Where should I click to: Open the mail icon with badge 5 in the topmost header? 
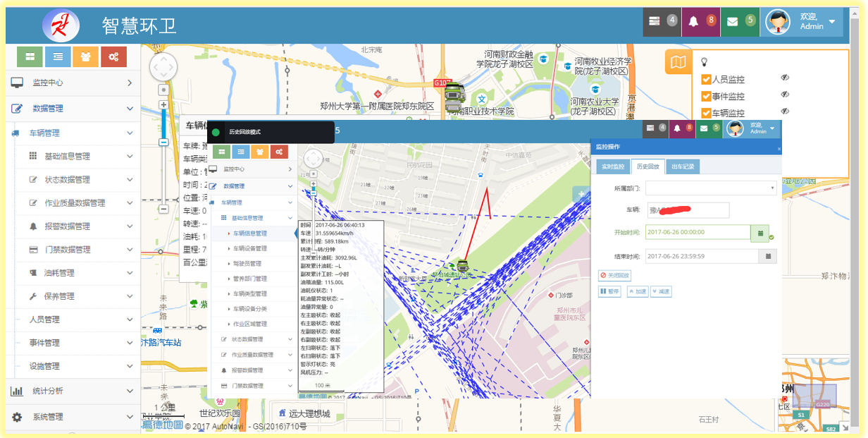pyautogui.click(x=733, y=21)
